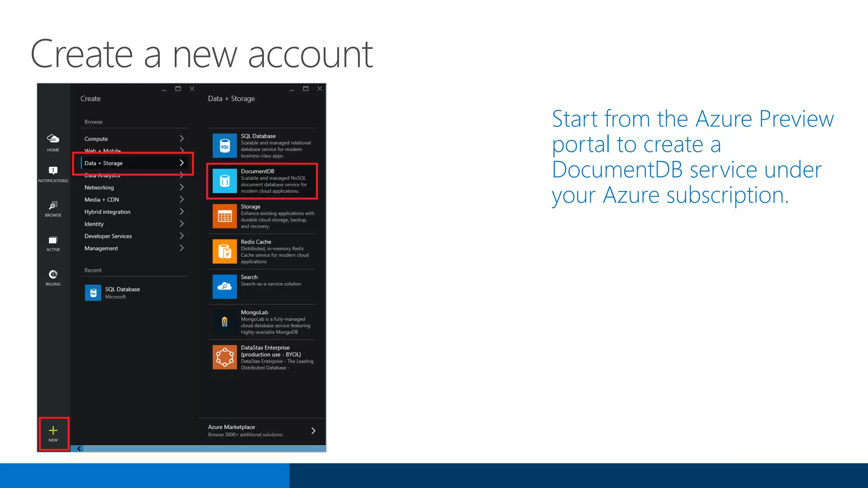Expand the Hybrid integration chevron
Screen dimensions: 868x488
coord(181,211)
